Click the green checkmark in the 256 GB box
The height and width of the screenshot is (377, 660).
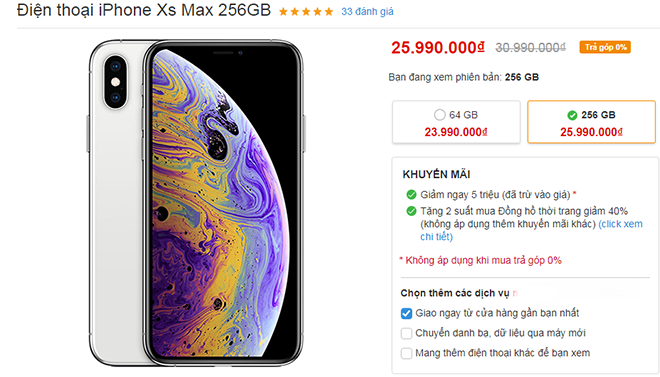pos(572,115)
